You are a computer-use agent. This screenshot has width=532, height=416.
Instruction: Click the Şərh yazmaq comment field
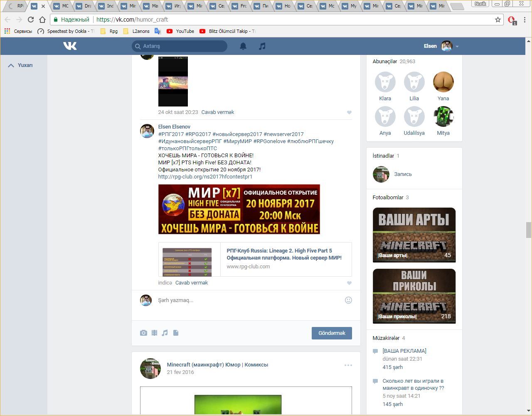pyautogui.click(x=249, y=300)
